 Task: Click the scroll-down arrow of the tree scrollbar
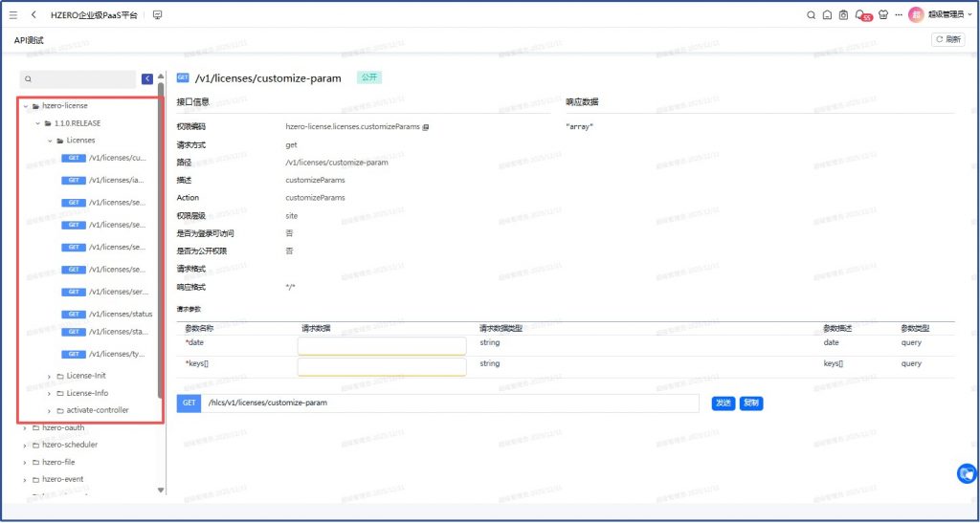pos(160,490)
